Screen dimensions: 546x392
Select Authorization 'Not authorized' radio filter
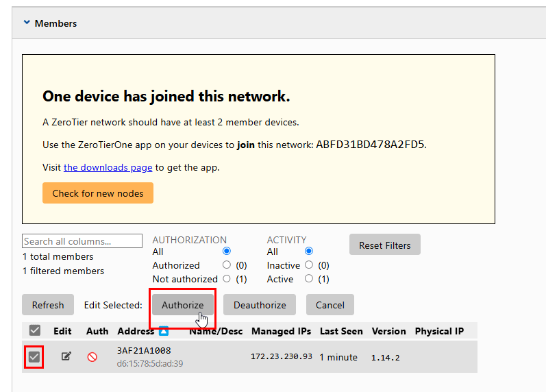click(x=227, y=279)
